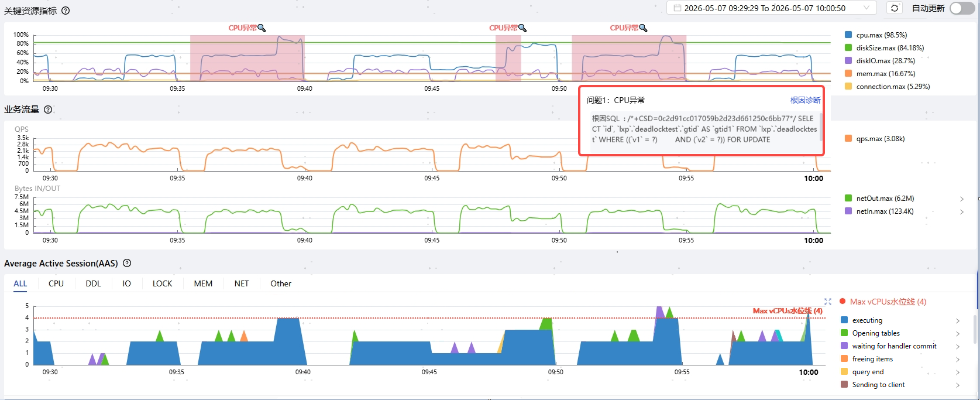The image size is (980, 400).
Task: Click the scrollbar in the 根因SQL popup
Action: [821, 127]
